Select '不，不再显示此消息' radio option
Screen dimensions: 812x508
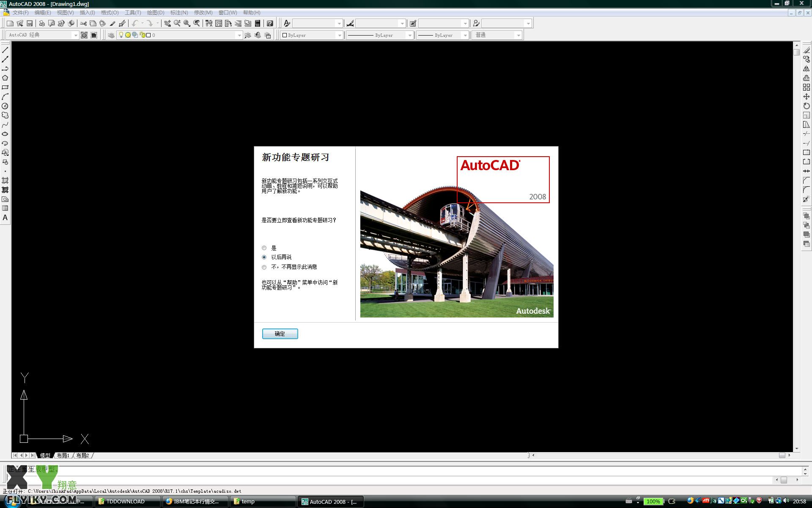click(264, 267)
